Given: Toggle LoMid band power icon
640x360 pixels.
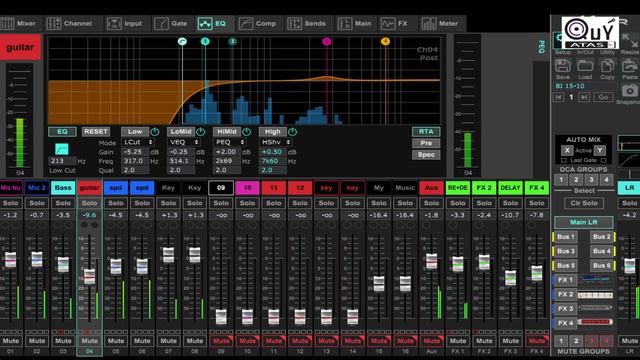Looking at the screenshot, I should pyautogui.click(x=200, y=132).
